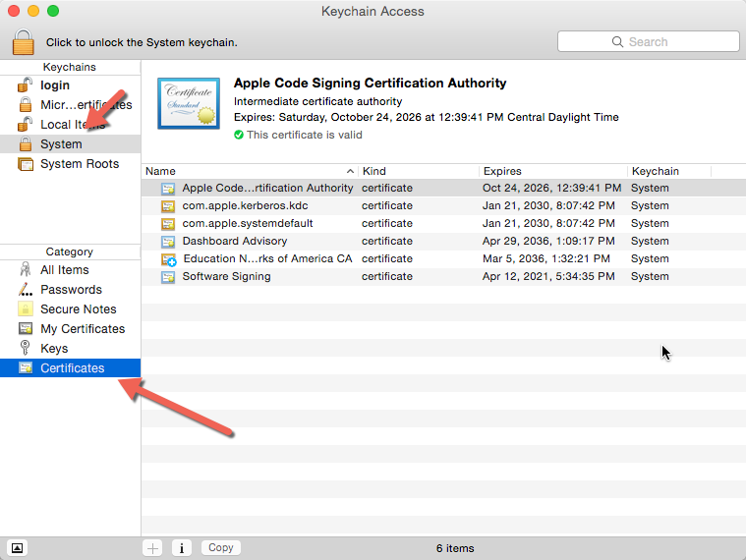Sort the list by the Expires column
The height and width of the screenshot is (560, 746).
552,171
